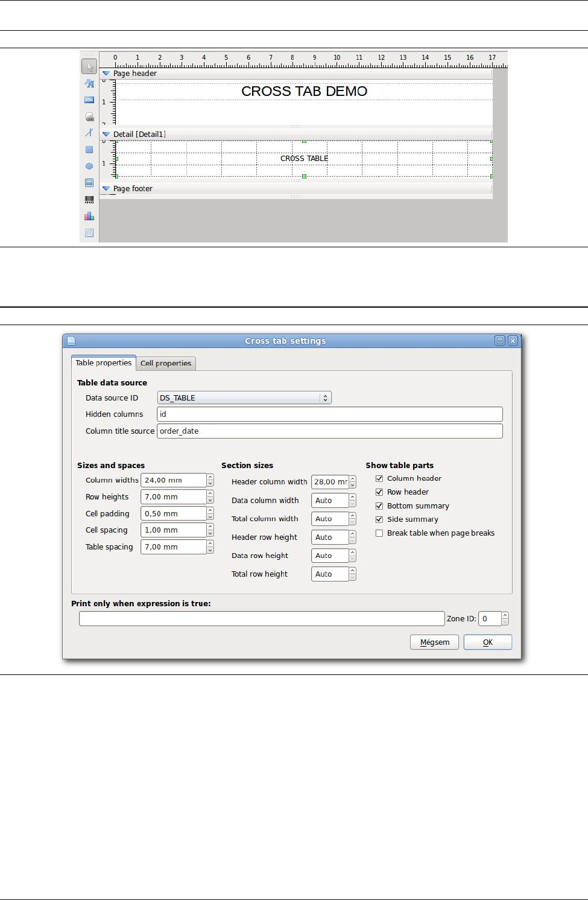Click the Page header section bar label
588x900 pixels.
click(135, 74)
